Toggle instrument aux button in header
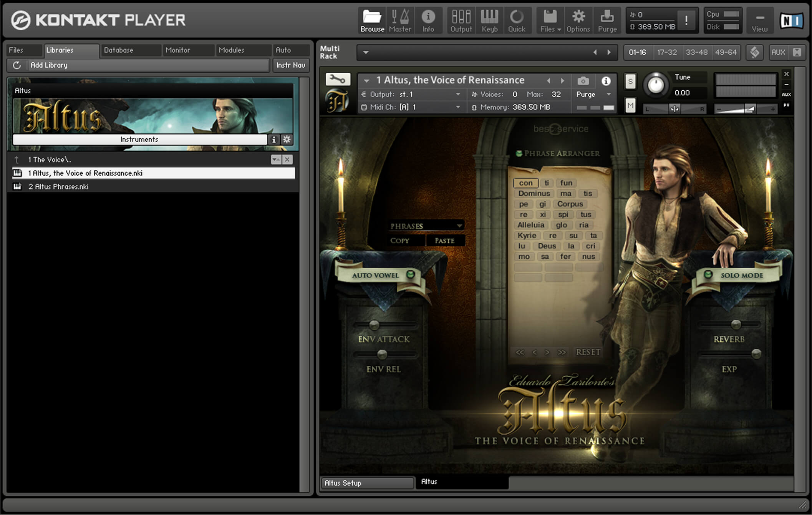Image resolution: width=812 pixels, height=515 pixels. [x=786, y=95]
